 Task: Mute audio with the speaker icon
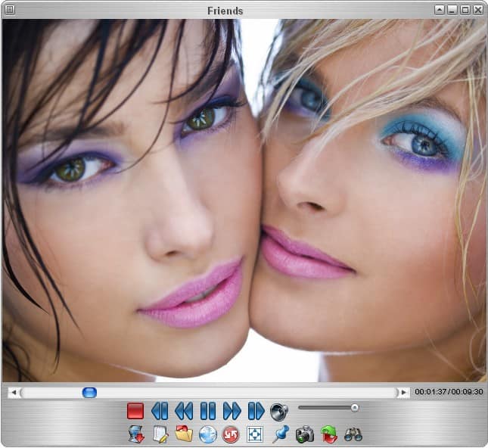tap(279, 412)
